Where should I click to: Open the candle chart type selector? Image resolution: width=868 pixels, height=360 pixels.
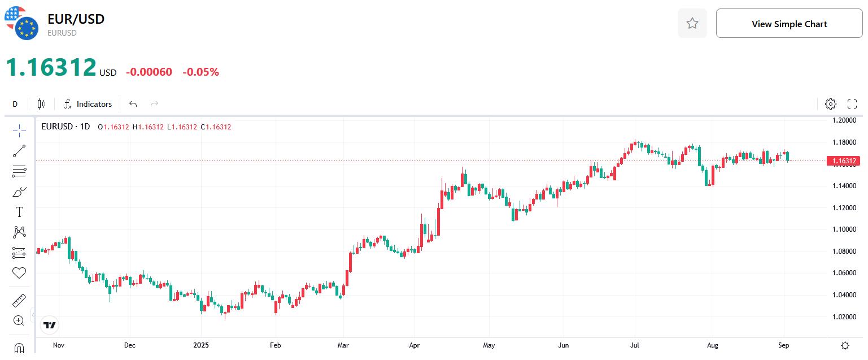coord(41,104)
